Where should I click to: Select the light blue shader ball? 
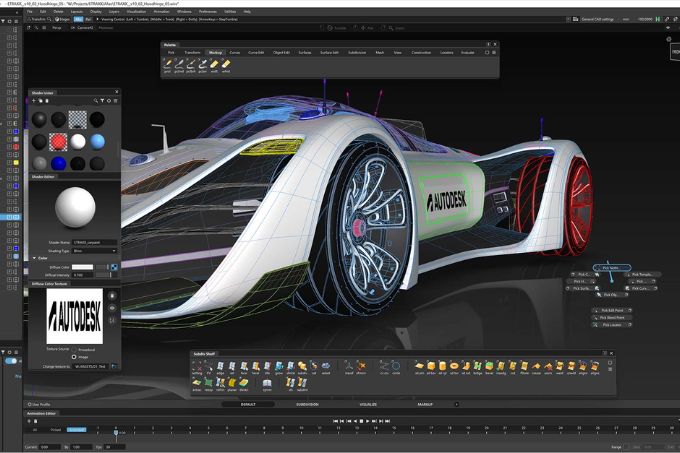tap(97, 141)
